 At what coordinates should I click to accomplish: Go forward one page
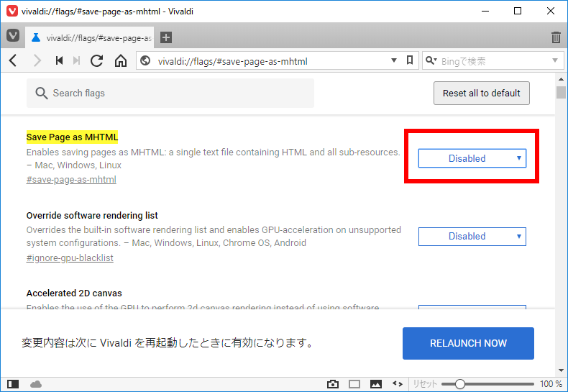click(37, 60)
